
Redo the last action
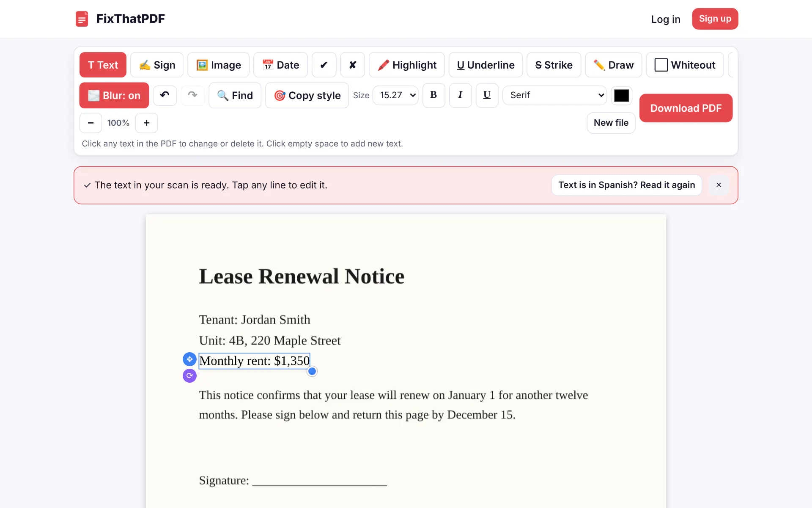(193, 95)
